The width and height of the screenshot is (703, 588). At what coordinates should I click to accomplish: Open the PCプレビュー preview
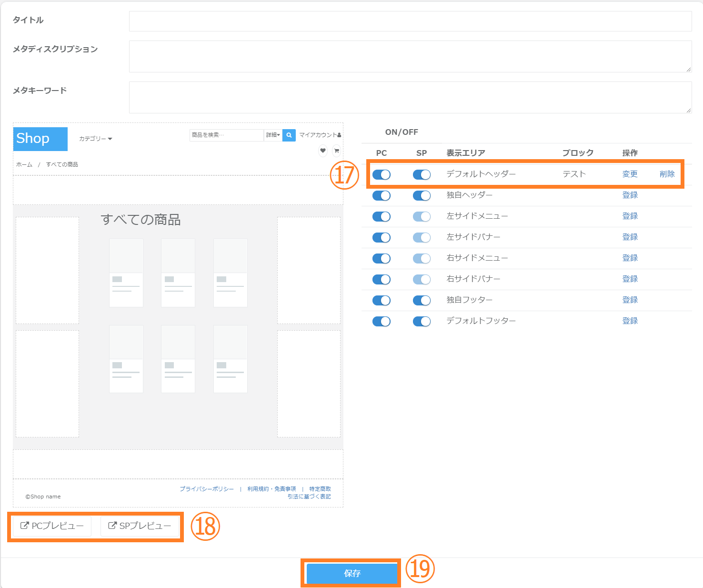(52, 526)
